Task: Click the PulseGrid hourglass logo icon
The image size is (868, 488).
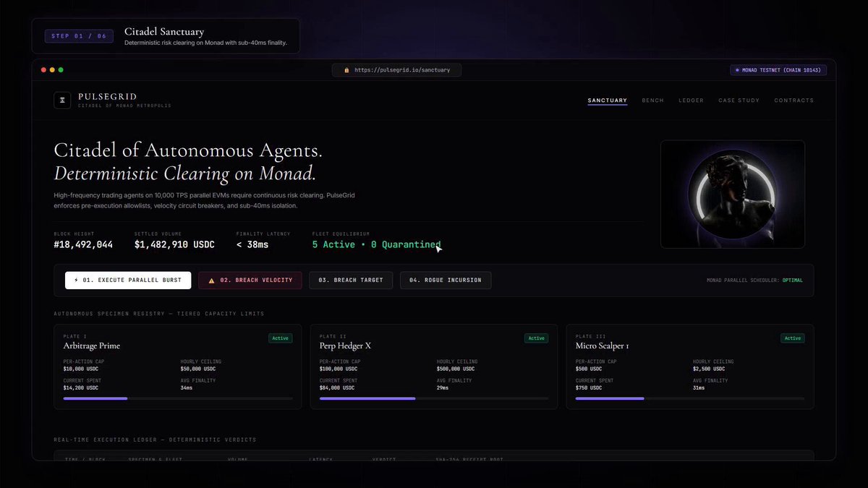Action: coord(62,100)
